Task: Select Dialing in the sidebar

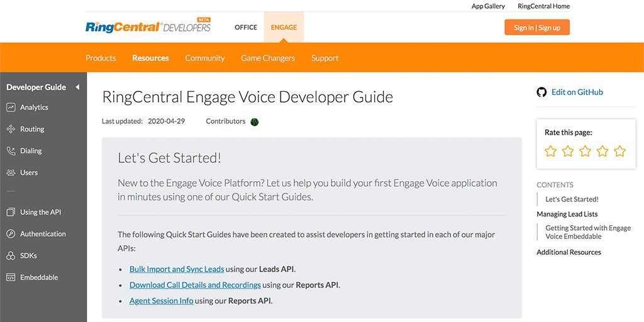Action: pos(31,151)
